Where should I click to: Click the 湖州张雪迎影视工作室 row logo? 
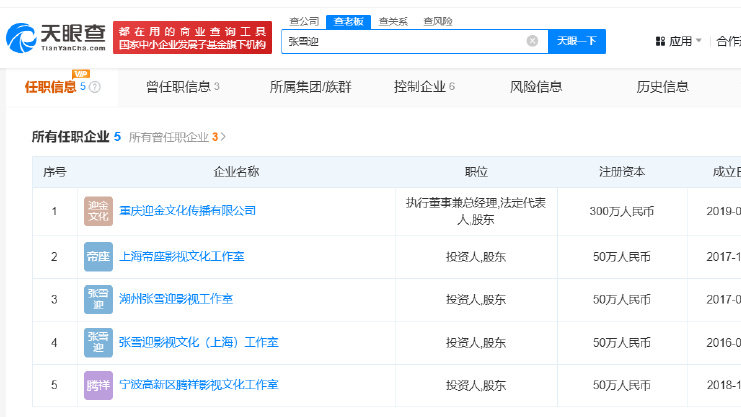click(x=98, y=299)
